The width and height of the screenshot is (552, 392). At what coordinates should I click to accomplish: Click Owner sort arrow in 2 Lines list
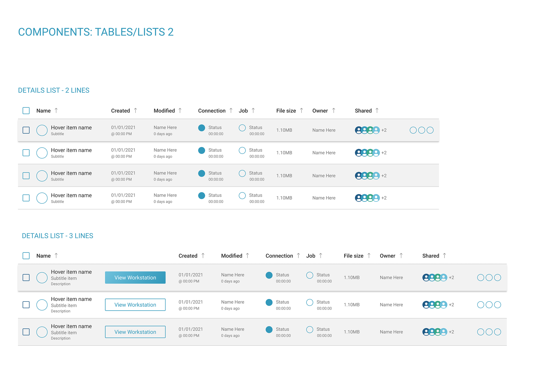point(333,111)
